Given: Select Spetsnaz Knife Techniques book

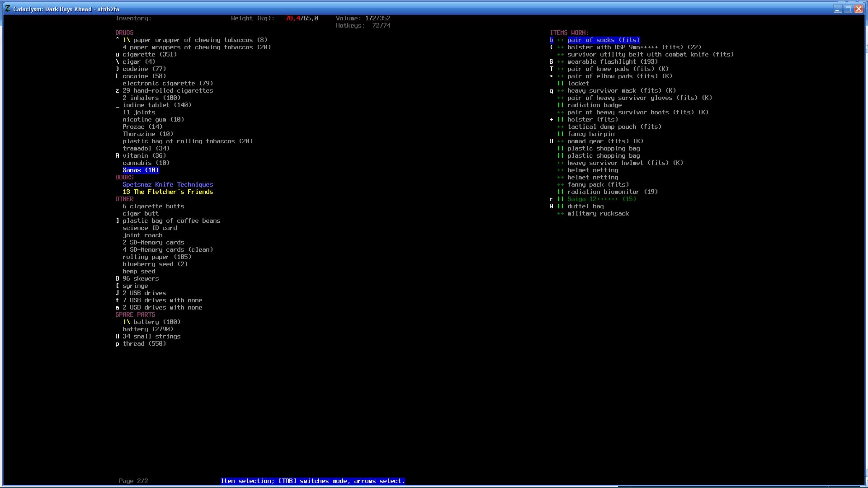Looking at the screenshot, I should tap(168, 185).
